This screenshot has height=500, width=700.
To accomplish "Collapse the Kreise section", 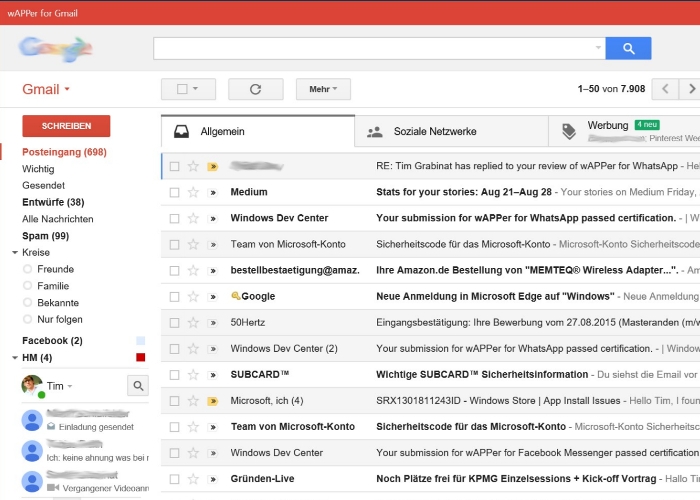I will (x=15, y=253).
